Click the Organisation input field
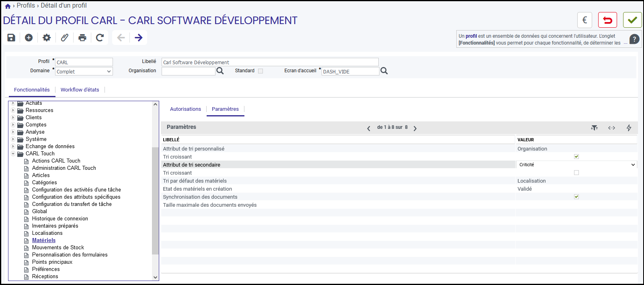Screen dimensions: 644x285 pyautogui.click(x=189, y=71)
